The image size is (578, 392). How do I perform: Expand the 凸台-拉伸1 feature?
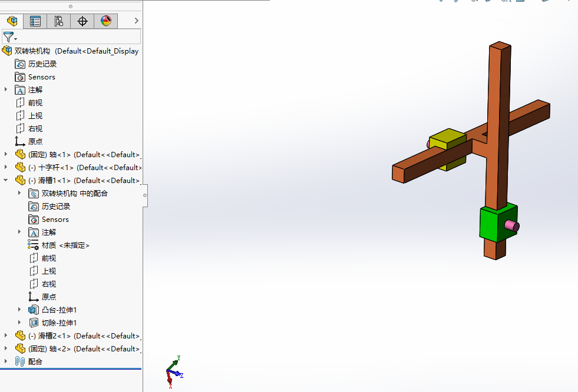tap(19, 310)
